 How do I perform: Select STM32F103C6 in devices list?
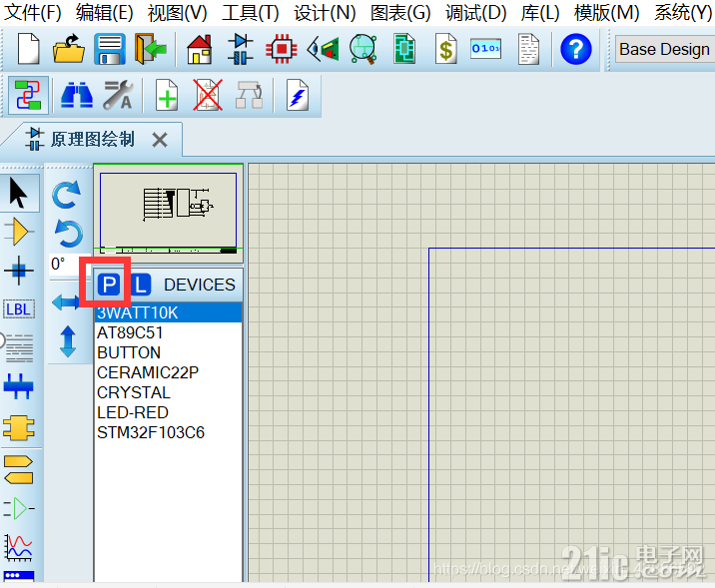[x=168, y=432]
